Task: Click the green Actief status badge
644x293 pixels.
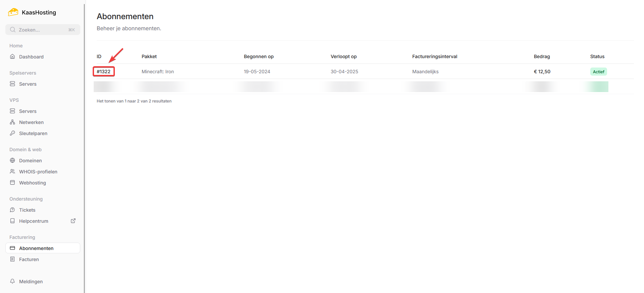Action: click(x=598, y=72)
